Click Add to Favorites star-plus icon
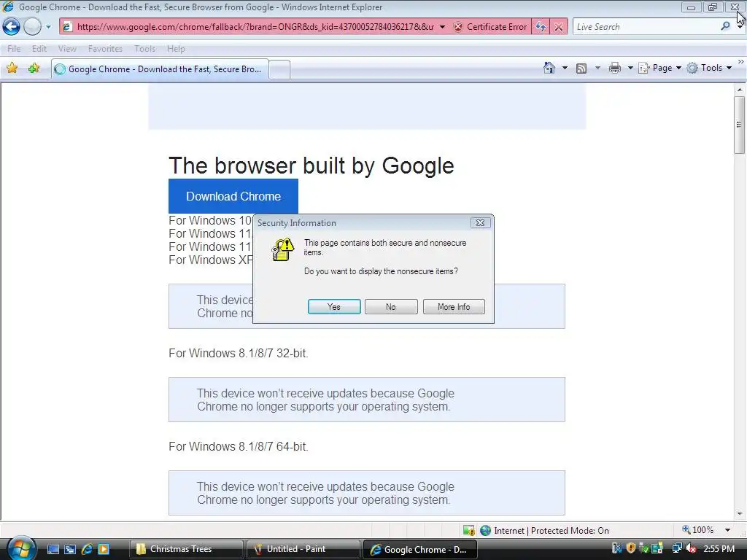Image resolution: width=747 pixels, height=560 pixels. pos(34,69)
